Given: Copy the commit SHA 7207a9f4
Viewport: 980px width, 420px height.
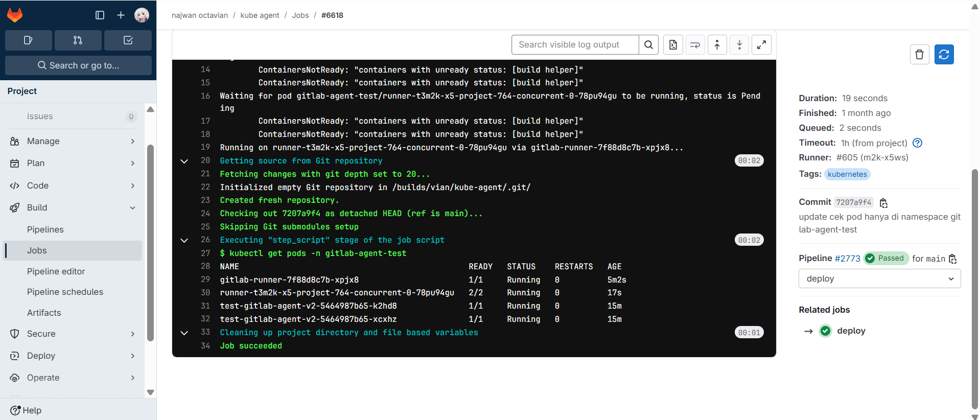Looking at the screenshot, I should (883, 203).
